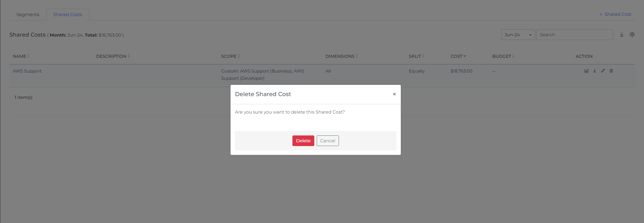Open bar chart view for AWS Support
Image resolution: width=644 pixels, height=223 pixels.
(x=586, y=71)
